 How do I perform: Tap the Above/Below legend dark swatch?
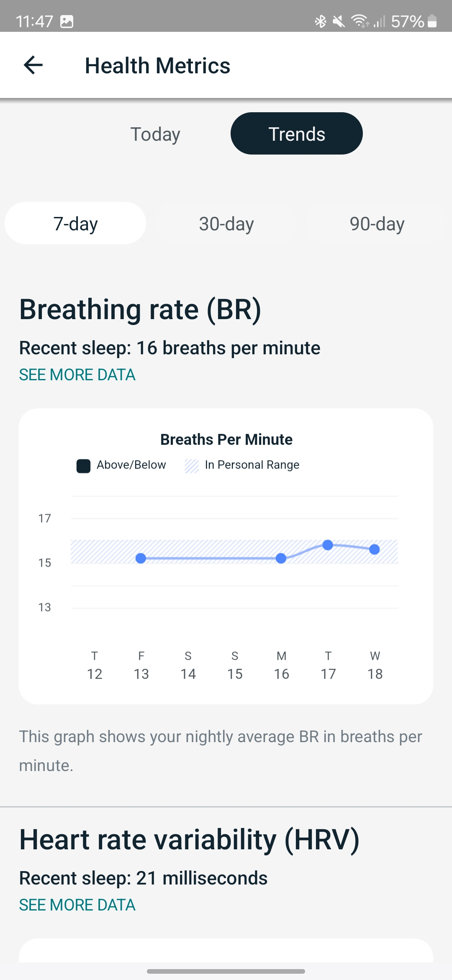click(x=83, y=466)
